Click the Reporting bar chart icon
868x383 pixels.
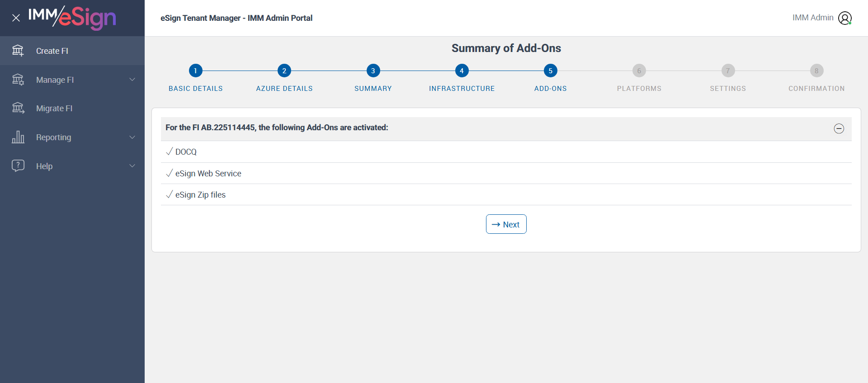[x=18, y=137]
